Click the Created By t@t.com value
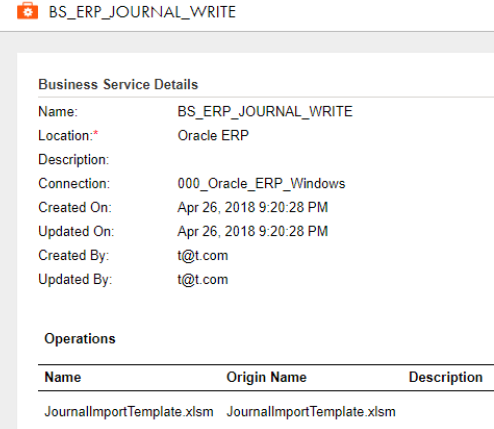Image resolution: width=494 pixels, height=429 pixels. click(203, 255)
